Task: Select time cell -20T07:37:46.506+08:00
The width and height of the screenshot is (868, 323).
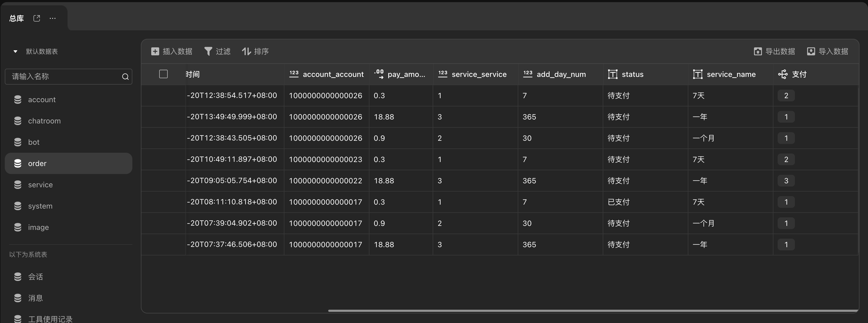Action: coord(235,245)
